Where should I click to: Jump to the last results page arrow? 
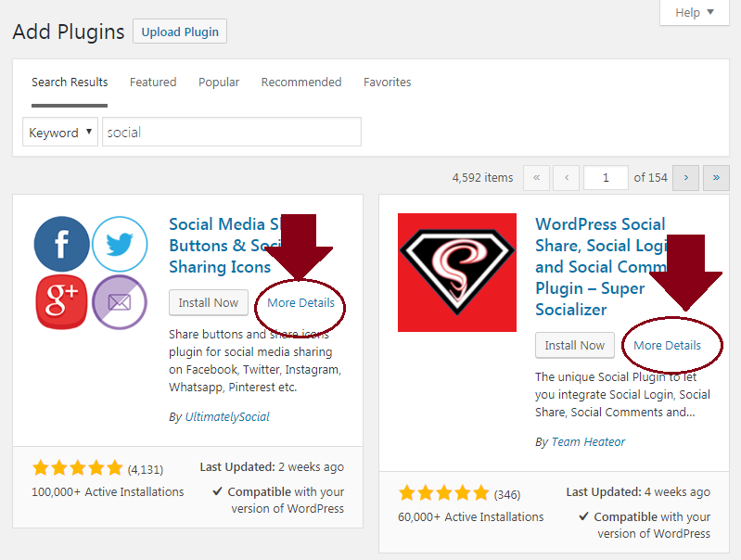point(715,177)
